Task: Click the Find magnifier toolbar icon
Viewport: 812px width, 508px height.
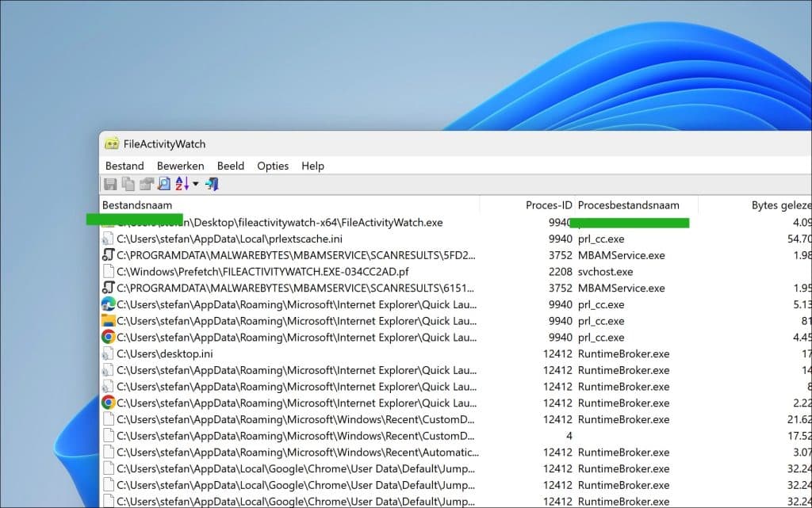Action: click(x=164, y=184)
